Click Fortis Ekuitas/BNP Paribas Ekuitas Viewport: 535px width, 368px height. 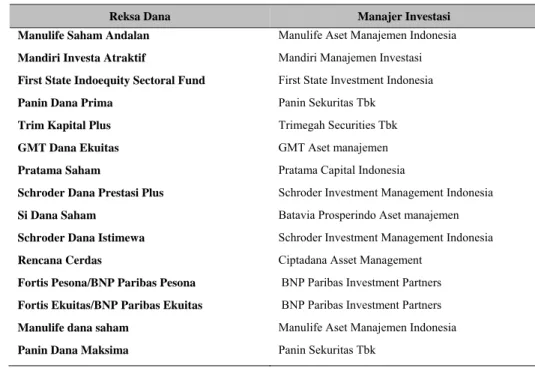click(110, 306)
